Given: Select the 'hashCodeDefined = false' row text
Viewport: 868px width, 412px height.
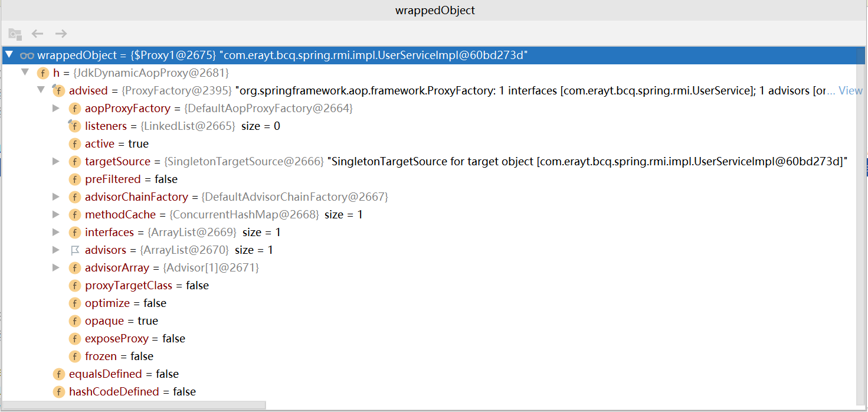Looking at the screenshot, I should (x=132, y=392).
